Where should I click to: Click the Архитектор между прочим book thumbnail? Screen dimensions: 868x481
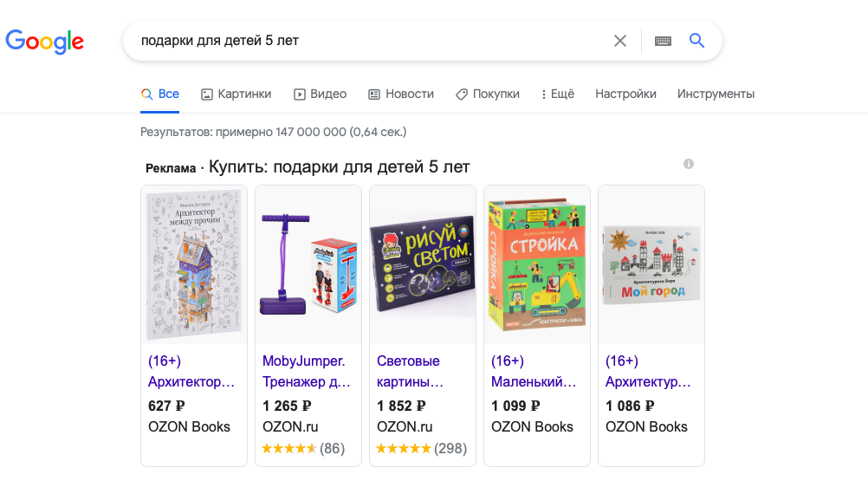pos(194,264)
